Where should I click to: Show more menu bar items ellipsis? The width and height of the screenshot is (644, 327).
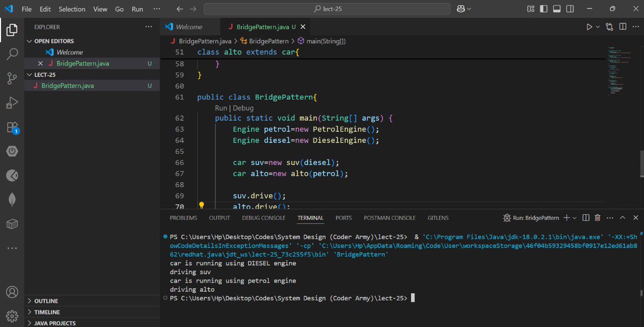point(157,9)
